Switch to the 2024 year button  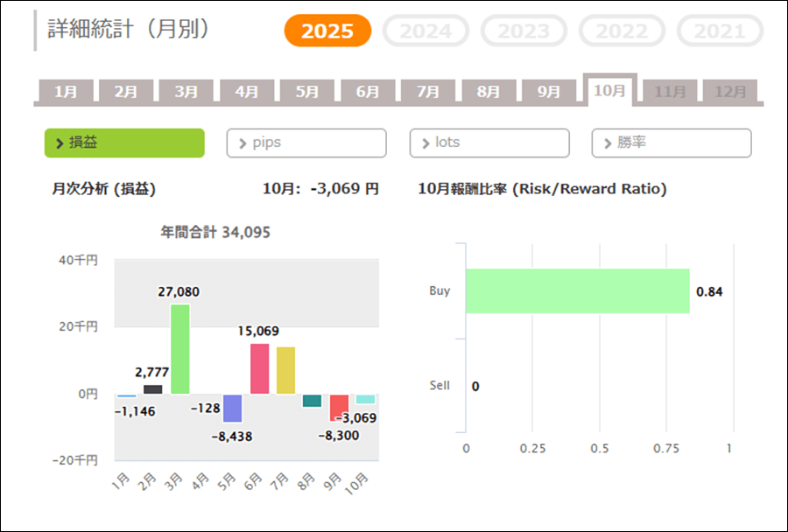tap(426, 31)
